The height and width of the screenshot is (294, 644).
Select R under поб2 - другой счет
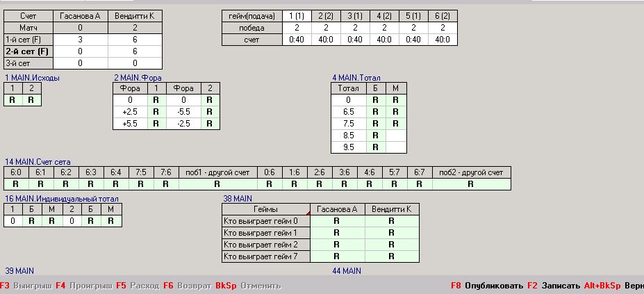coord(471,184)
